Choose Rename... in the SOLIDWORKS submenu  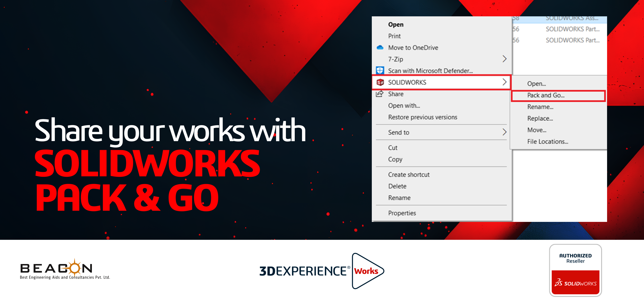559,107
